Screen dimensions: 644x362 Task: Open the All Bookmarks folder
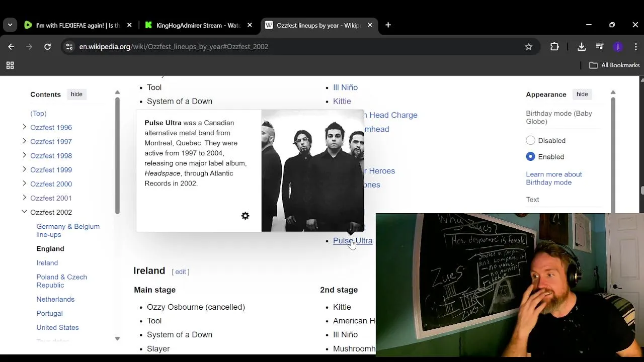tap(614, 65)
